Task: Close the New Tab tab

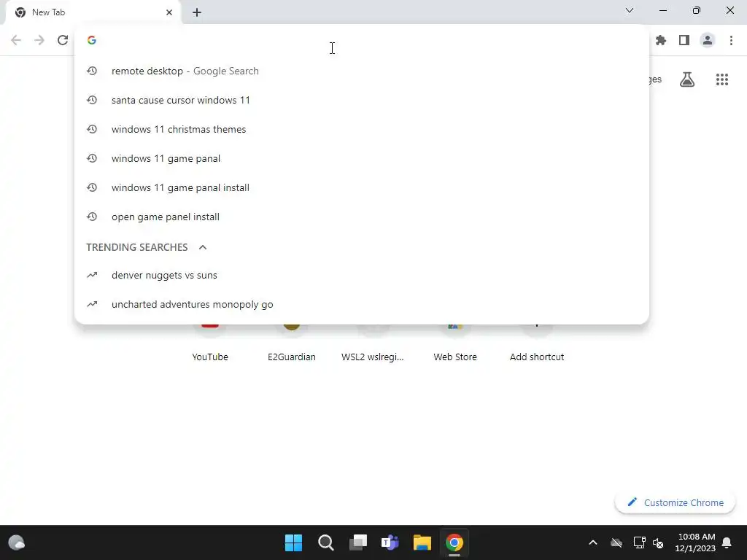Action: [169, 12]
